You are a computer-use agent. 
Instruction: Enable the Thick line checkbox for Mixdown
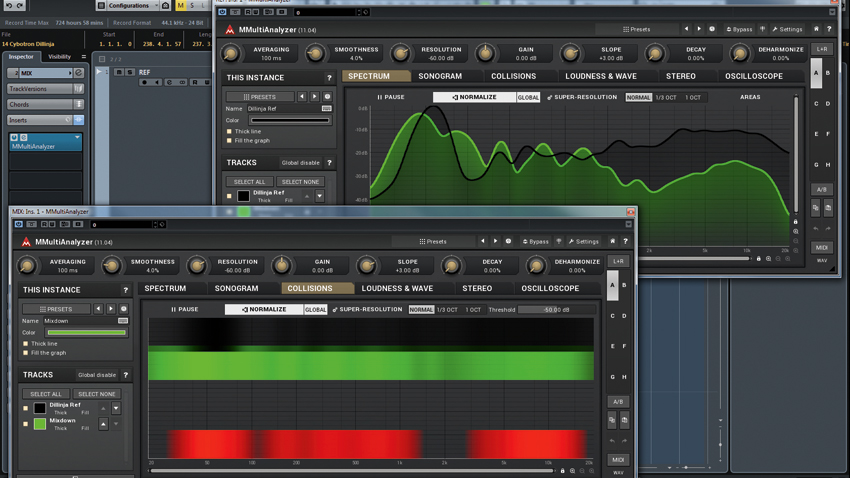tap(25, 344)
